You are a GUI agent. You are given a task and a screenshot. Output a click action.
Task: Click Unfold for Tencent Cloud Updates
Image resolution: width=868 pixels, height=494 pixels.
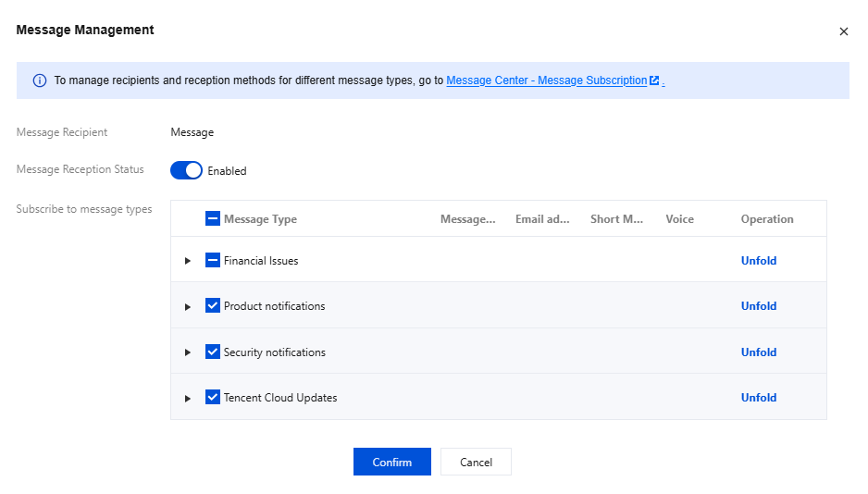pos(758,398)
